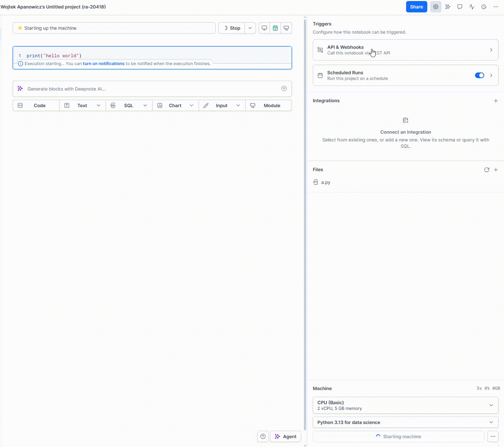
Task: Open the help question mark icon
Action: point(263,436)
